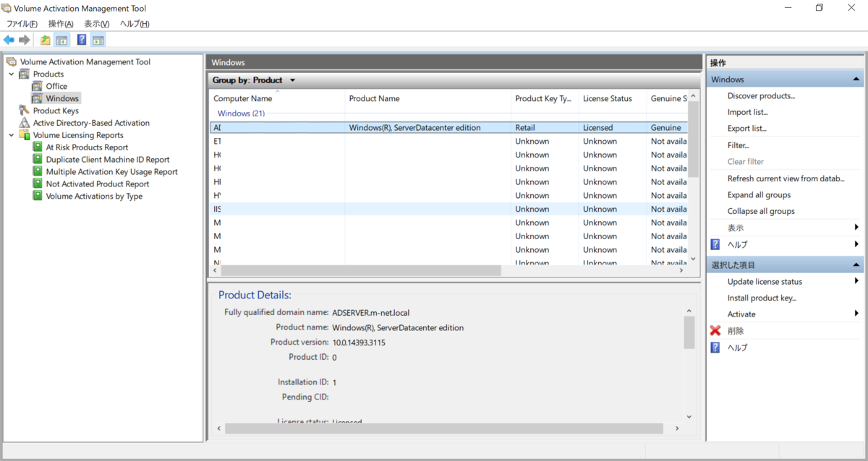Viewport: 868px width, 461px height.
Task: Click the Product Details horizontal scrollbar thumb
Action: (x=443, y=428)
